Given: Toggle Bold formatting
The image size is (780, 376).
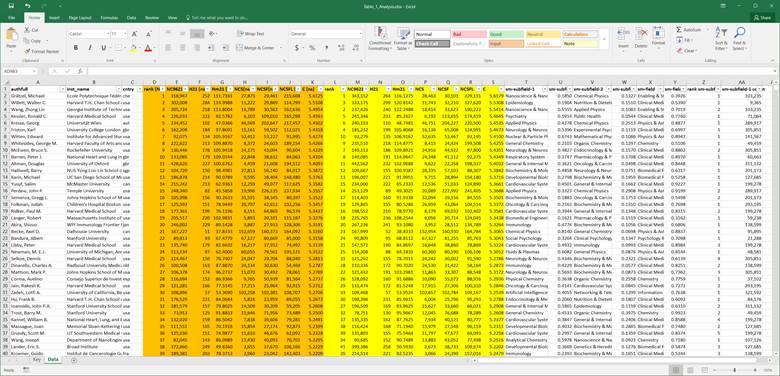Looking at the screenshot, I should [x=76, y=48].
